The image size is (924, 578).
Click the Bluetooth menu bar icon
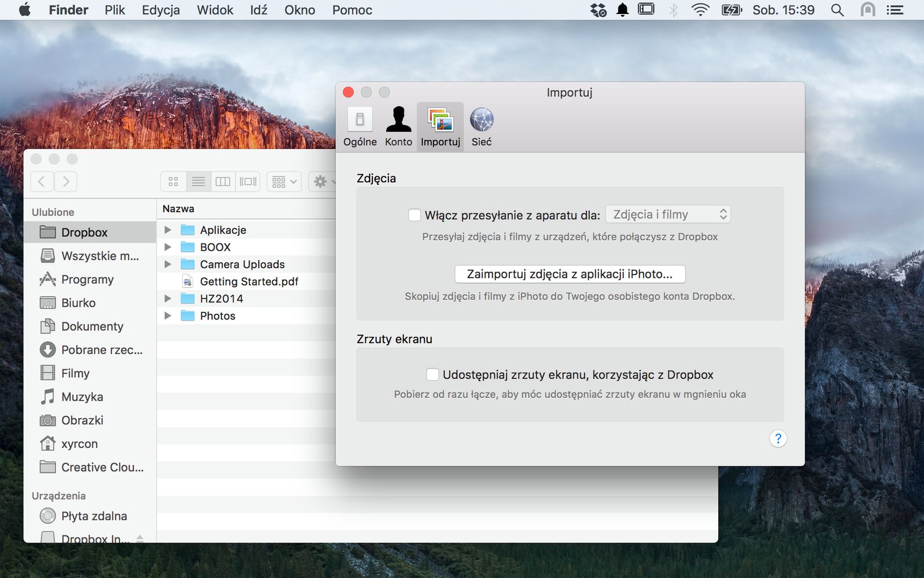coord(673,10)
